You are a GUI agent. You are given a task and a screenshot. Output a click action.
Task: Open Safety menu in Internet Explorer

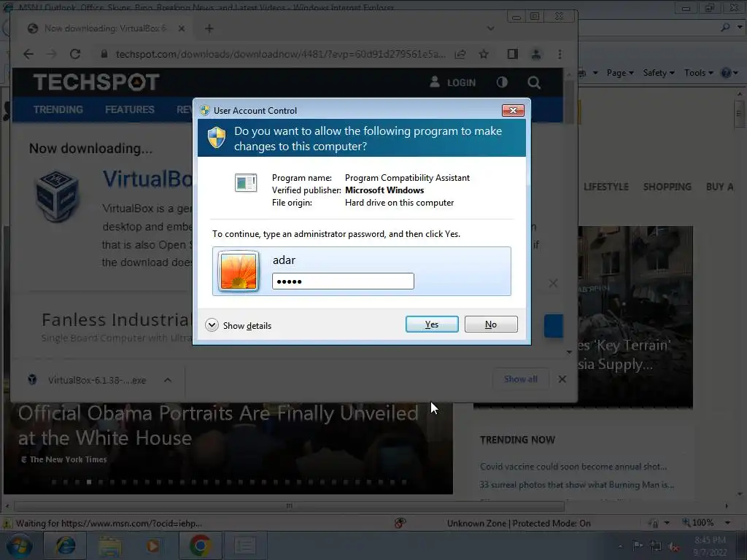click(x=659, y=73)
